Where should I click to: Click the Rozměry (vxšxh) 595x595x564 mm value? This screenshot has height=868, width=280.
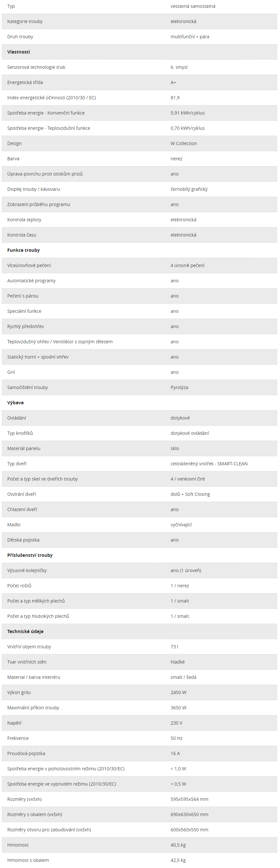click(x=190, y=799)
